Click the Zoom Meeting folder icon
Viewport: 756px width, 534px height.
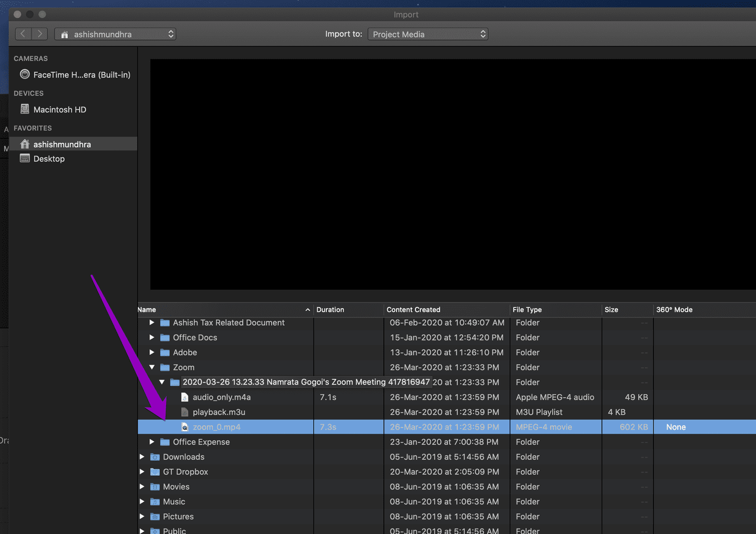(x=175, y=382)
